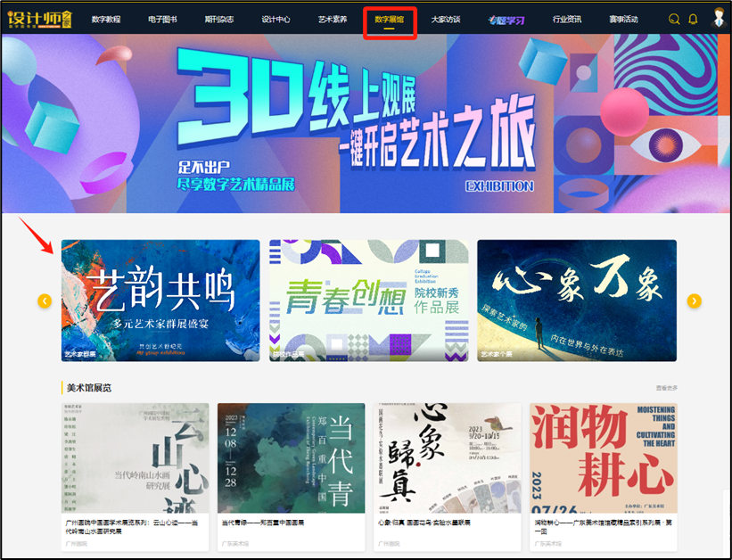The height and width of the screenshot is (560, 732).
Task: Open the 电子图书 menu item
Action: tap(162, 19)
